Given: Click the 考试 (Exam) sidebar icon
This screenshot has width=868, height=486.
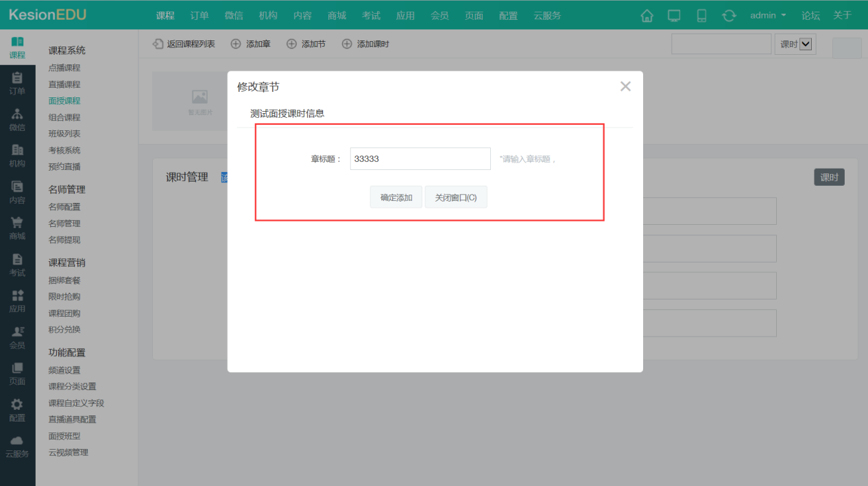Looking at the screenshot, I should pos(18,264).
